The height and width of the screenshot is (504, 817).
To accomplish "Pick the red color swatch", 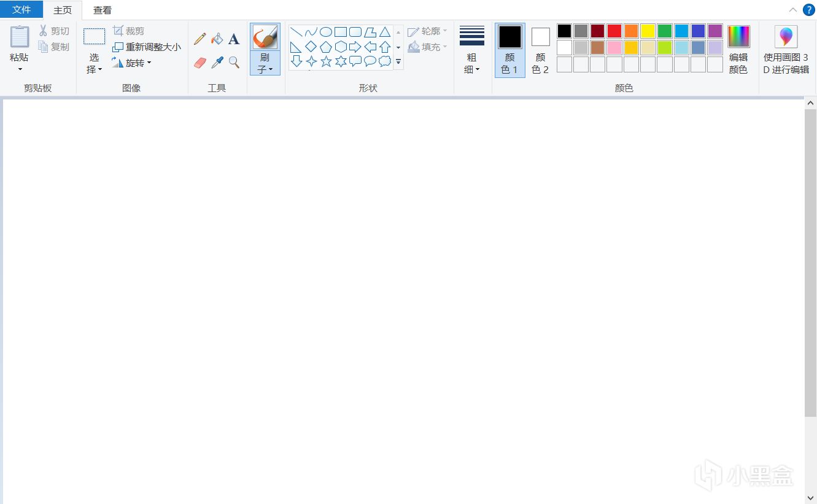I will [x=614, y=31].
